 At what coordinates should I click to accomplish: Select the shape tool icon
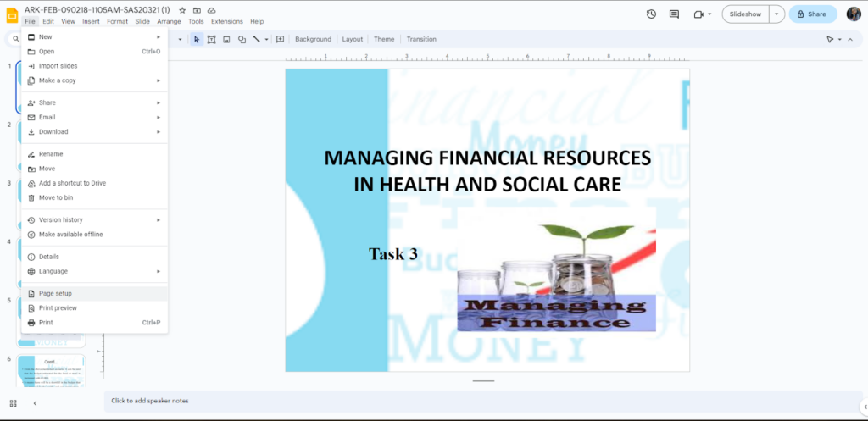pos(242,39)
